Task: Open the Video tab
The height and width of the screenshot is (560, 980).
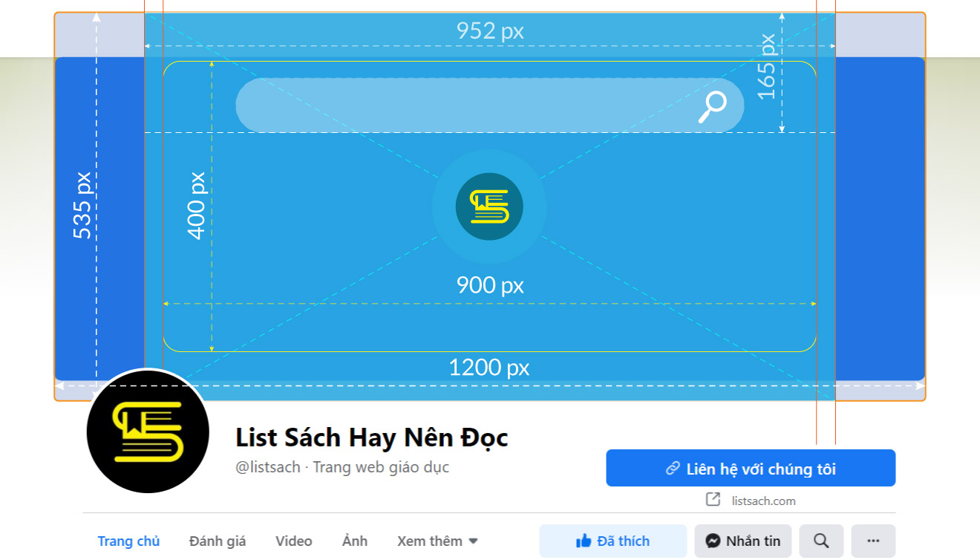Action: (294, 541)
